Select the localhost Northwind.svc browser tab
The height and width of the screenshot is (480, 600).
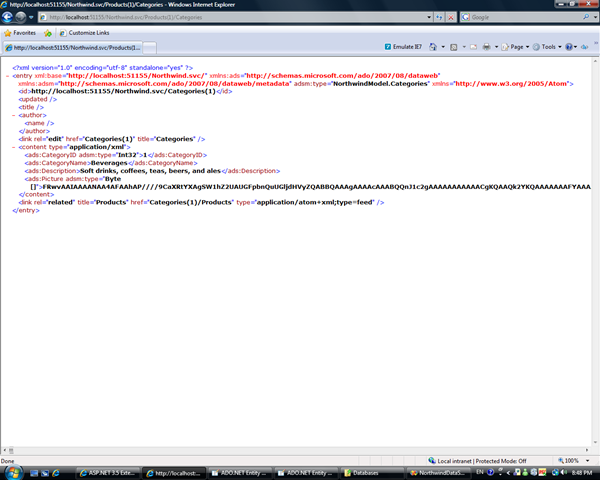(x=73, y=48)
